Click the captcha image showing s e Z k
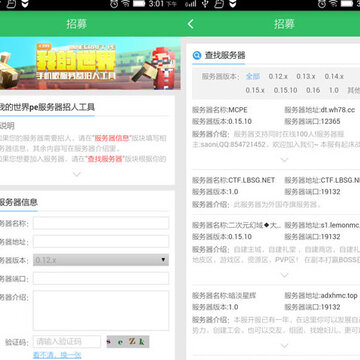Screen dimensions: 360x360 tap(128, 342)
